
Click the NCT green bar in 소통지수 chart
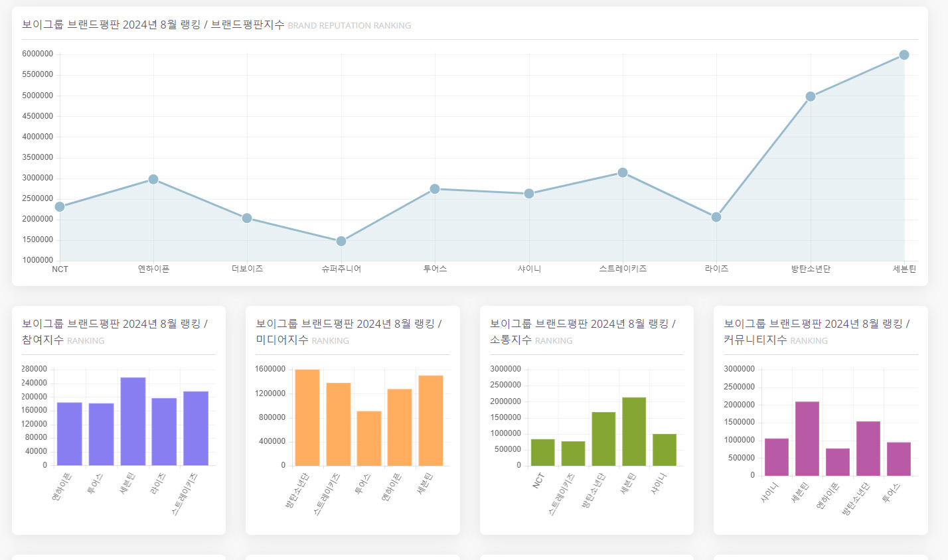coord(543,453)
